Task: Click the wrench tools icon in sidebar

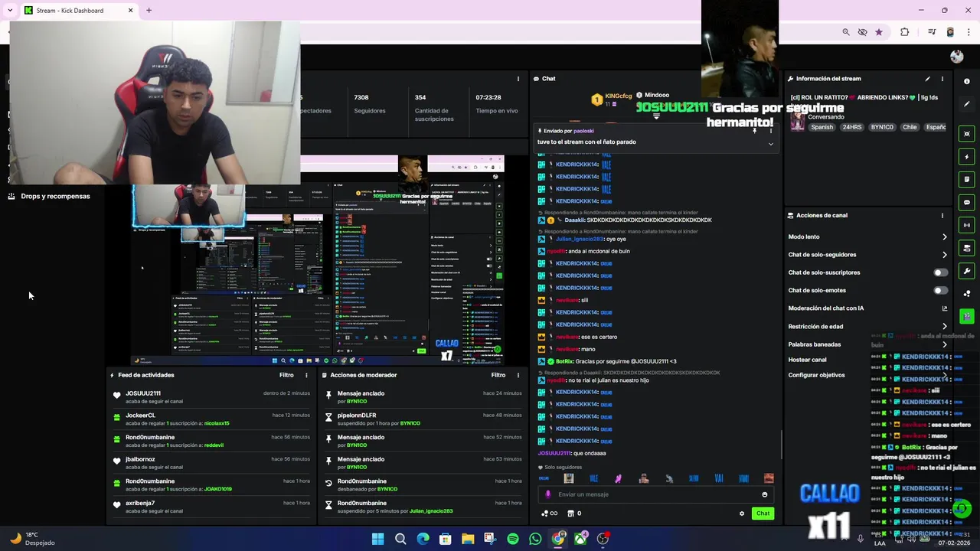Action: pyautogui.click(x=967, y=271)
